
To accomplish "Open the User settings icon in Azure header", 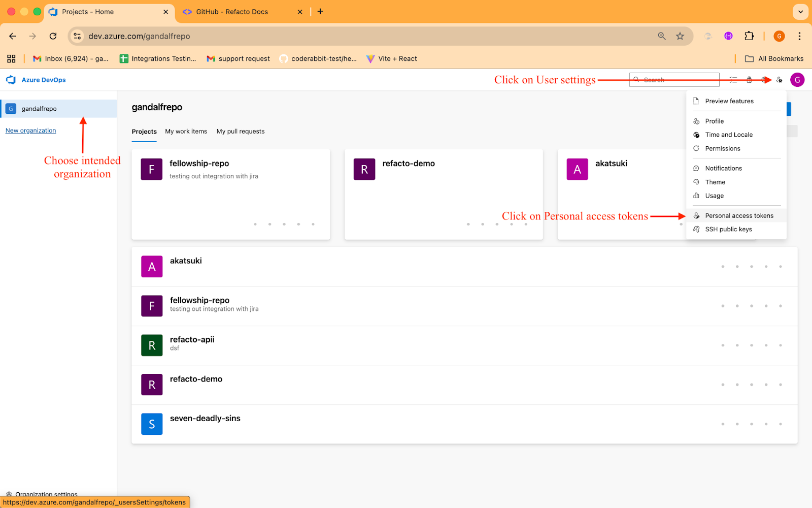I will tap(780, 80).
